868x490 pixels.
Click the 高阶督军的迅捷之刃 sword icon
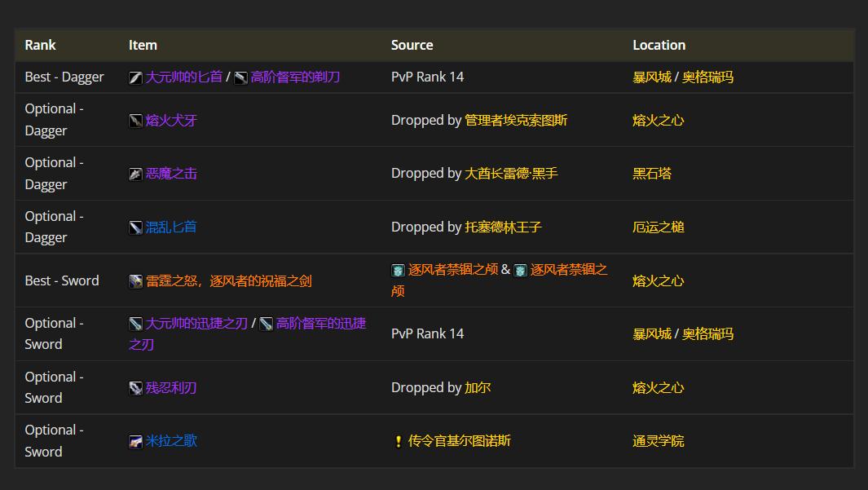(267, 324)
